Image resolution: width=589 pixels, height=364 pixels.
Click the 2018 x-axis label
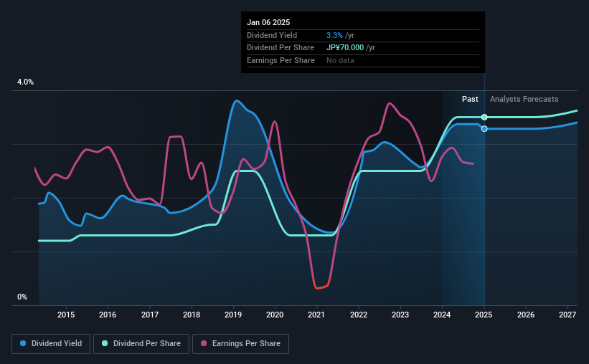[x=192, y=315]
